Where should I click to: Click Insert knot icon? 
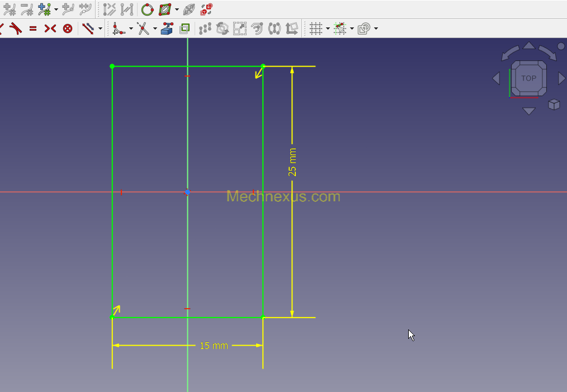(68, 10)
